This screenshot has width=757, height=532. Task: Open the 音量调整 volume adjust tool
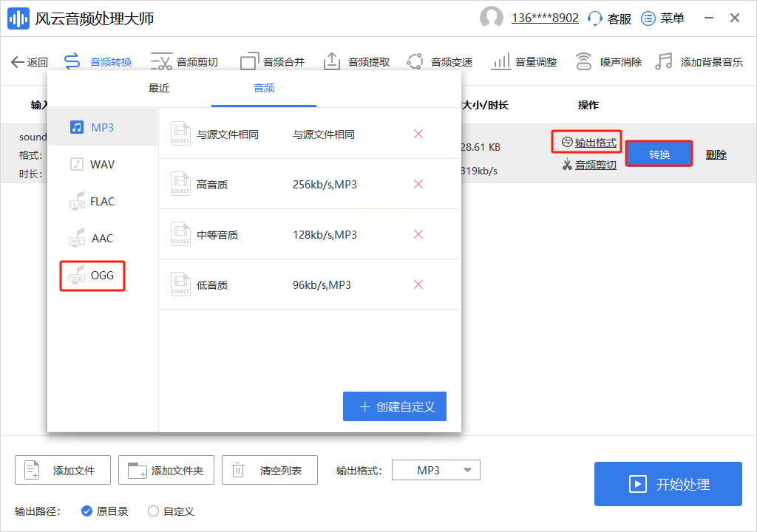(x=524, y=62)
